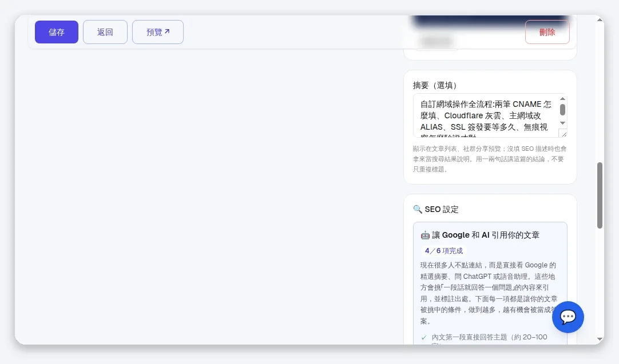The height and width of the screenshot is (364, 619).
Task: Click the main page vertical scrollbar thumb
Action: pos(600,195)
